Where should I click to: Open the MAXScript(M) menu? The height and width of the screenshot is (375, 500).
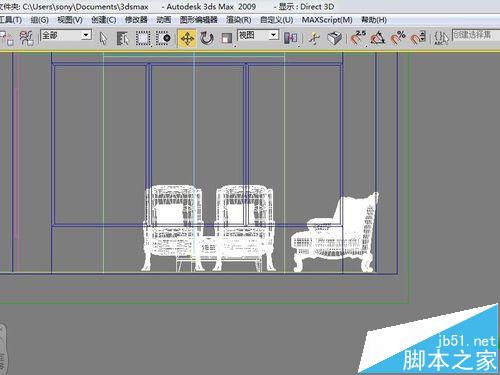327,20
